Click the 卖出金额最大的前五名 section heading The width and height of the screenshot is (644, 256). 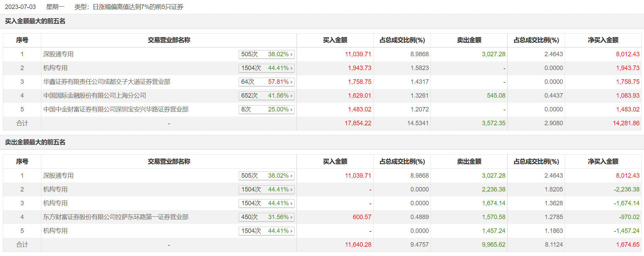coord(35,142)
